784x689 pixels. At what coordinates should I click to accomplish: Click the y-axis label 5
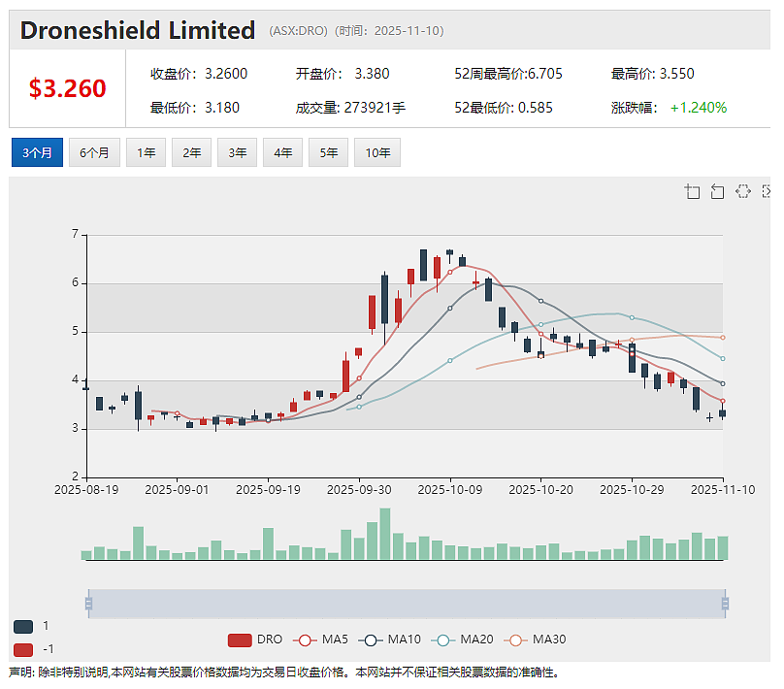pos(75,331)
